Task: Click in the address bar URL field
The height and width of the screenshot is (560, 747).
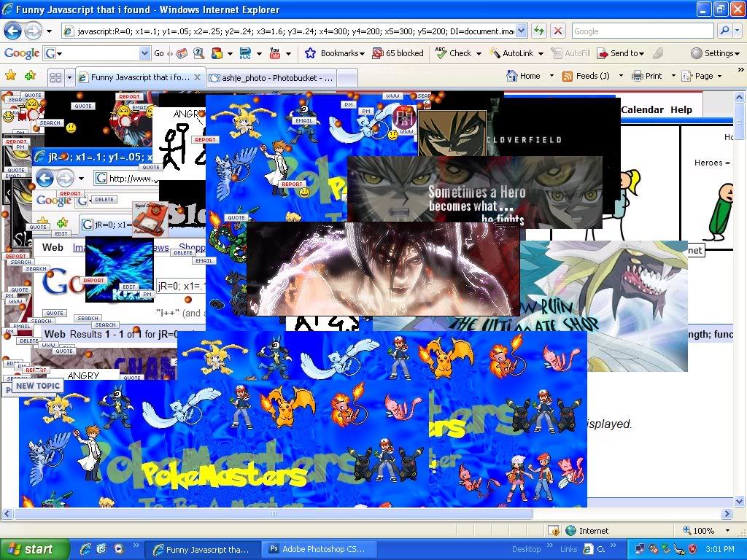Action: (292, 31)
